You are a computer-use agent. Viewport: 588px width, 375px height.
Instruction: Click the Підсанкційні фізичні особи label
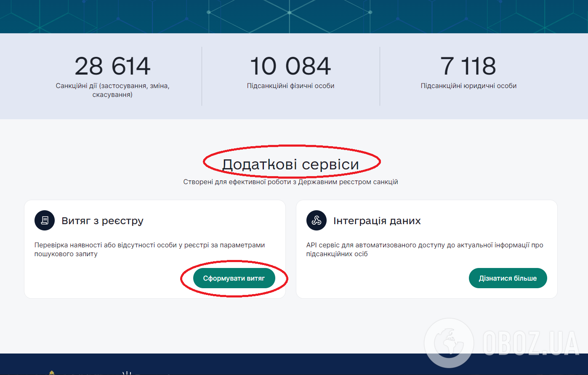coord(290,86)
